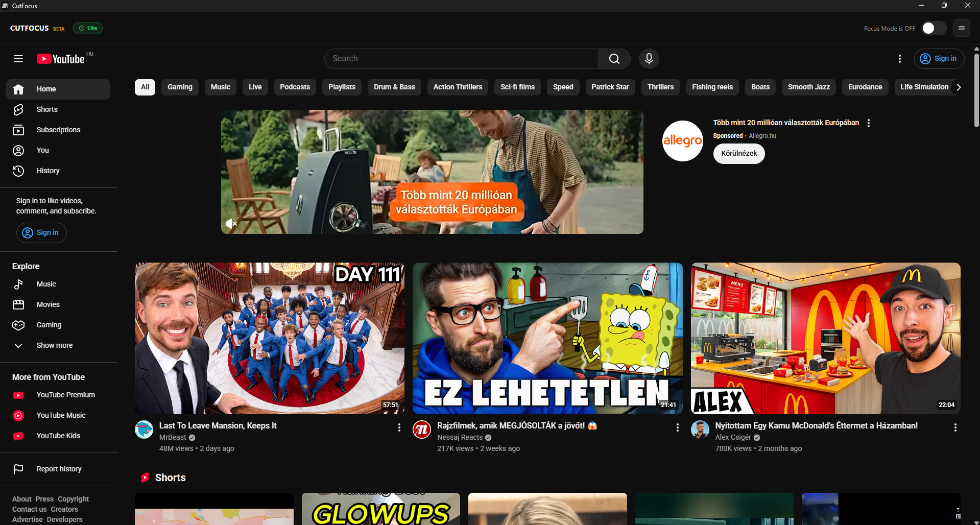Click the Nessaj Reacts channel avatar
This screenshot has height=525, width=980.
tap(422, 429)
